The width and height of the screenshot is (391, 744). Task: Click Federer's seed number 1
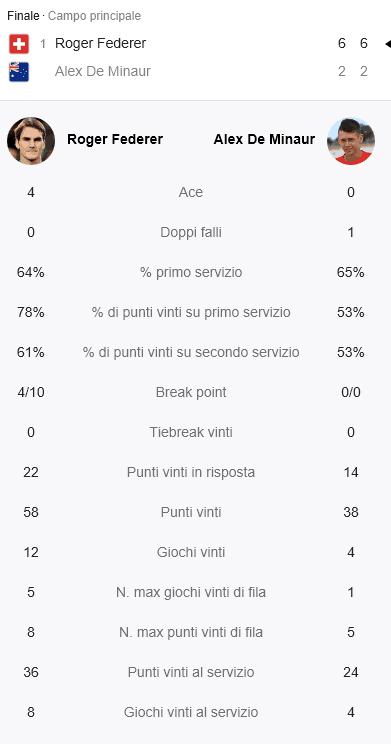(x=43, y=44)
